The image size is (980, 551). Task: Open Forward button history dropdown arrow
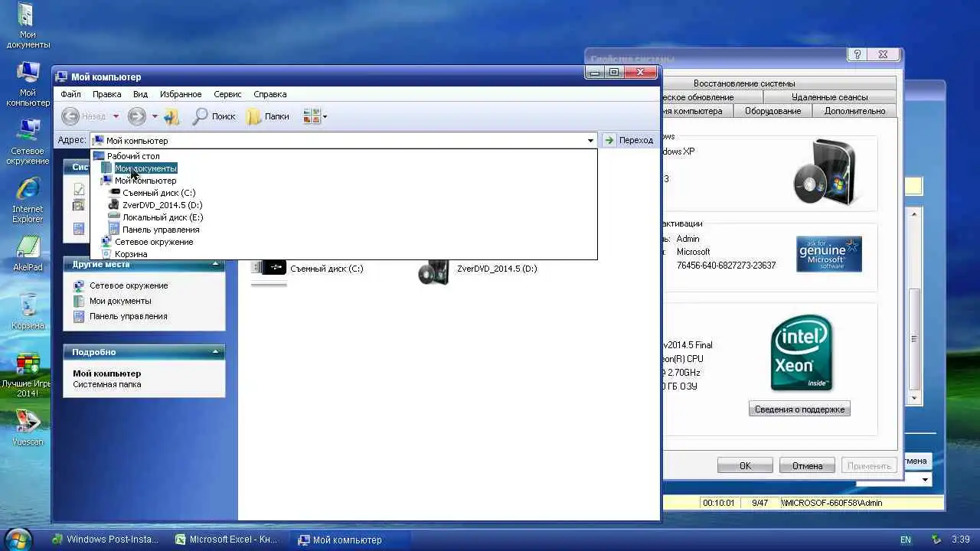[x=154, y=116]
